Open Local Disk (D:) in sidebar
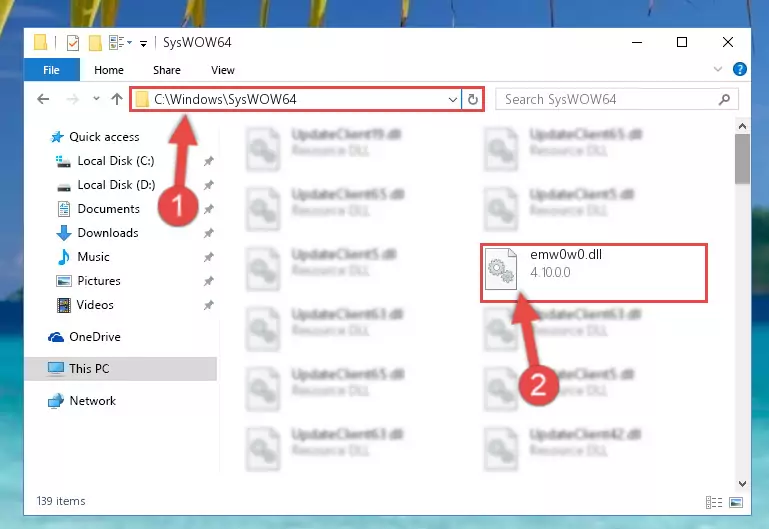Viewport: 769px width, 529px height. click(116, 185)
